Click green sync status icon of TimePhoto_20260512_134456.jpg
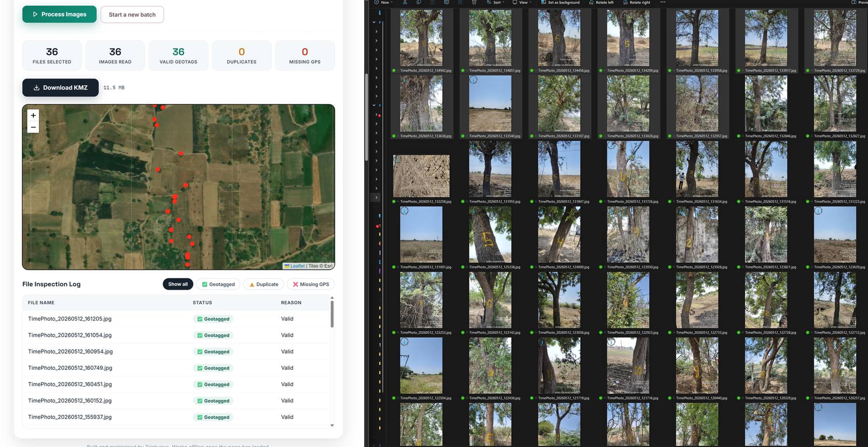 point(532,70)
